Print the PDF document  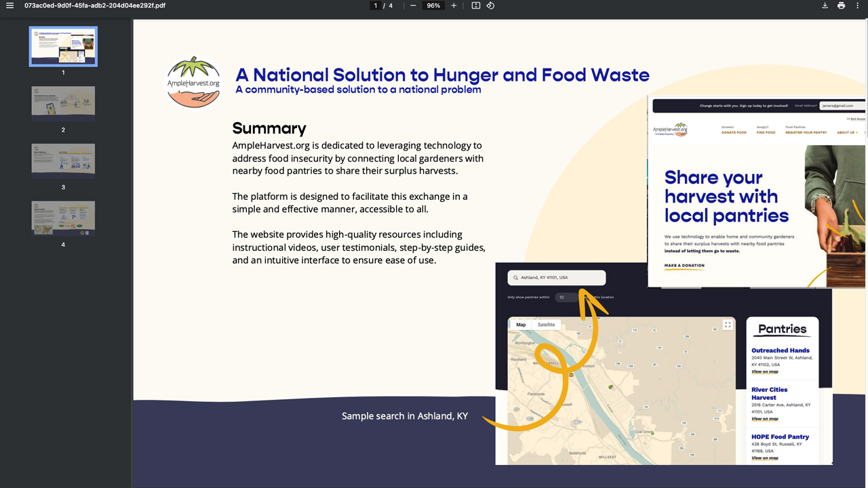(841, 5)
